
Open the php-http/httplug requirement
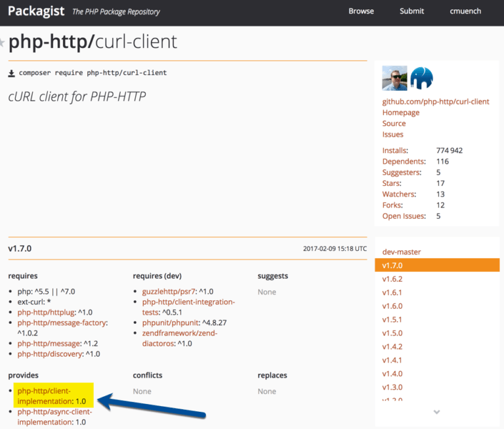[47, 312]
